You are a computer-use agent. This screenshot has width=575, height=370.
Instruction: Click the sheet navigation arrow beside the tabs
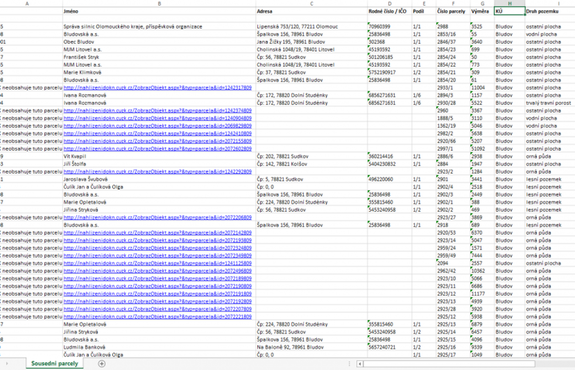pos(7,363)
